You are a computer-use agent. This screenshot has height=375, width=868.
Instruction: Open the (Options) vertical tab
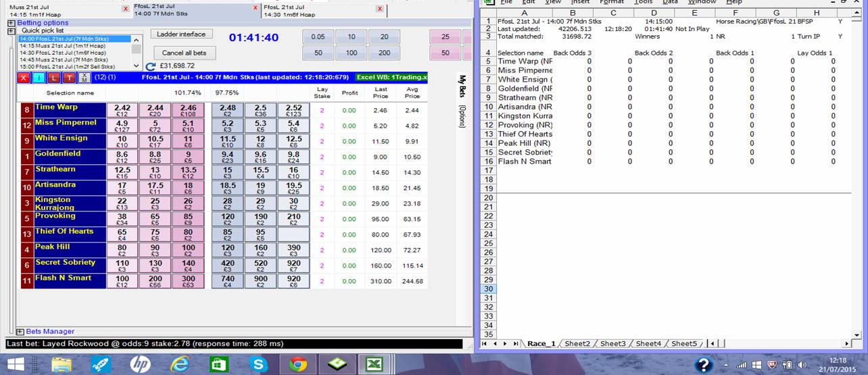pyautogui.click(x=462, y=116)
